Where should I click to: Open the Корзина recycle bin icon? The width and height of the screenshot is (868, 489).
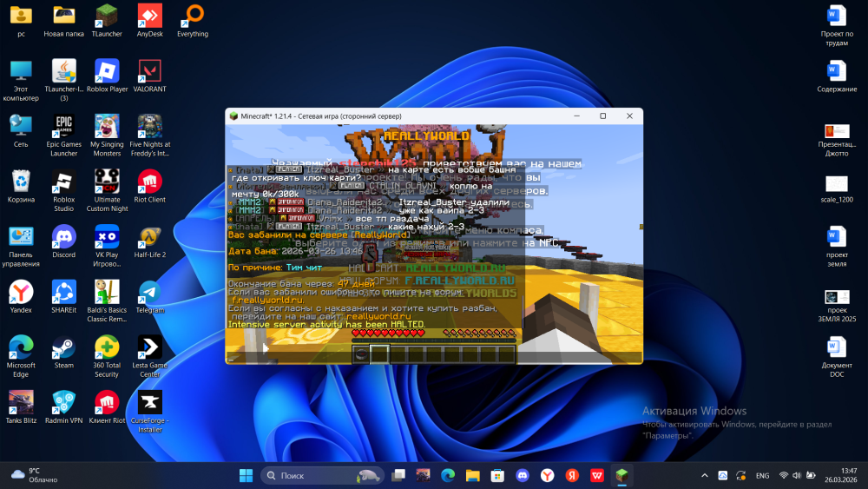pos(21,187)
